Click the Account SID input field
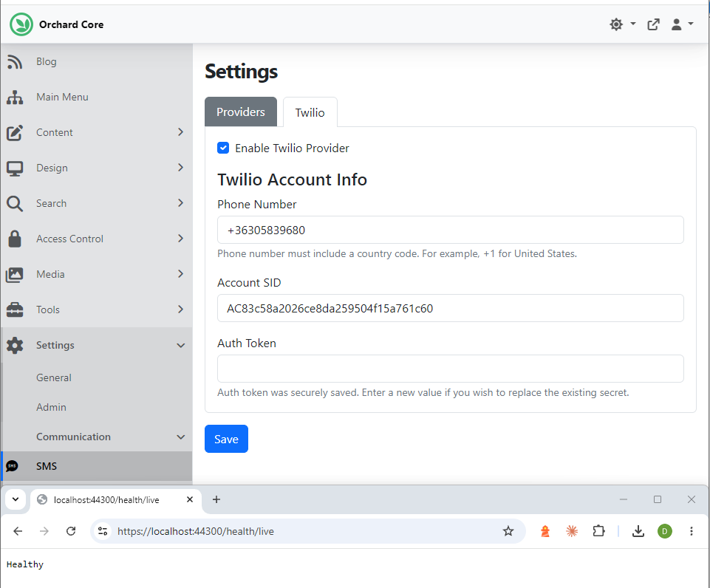This screenshot has height=588, width=710. point(451,308)
